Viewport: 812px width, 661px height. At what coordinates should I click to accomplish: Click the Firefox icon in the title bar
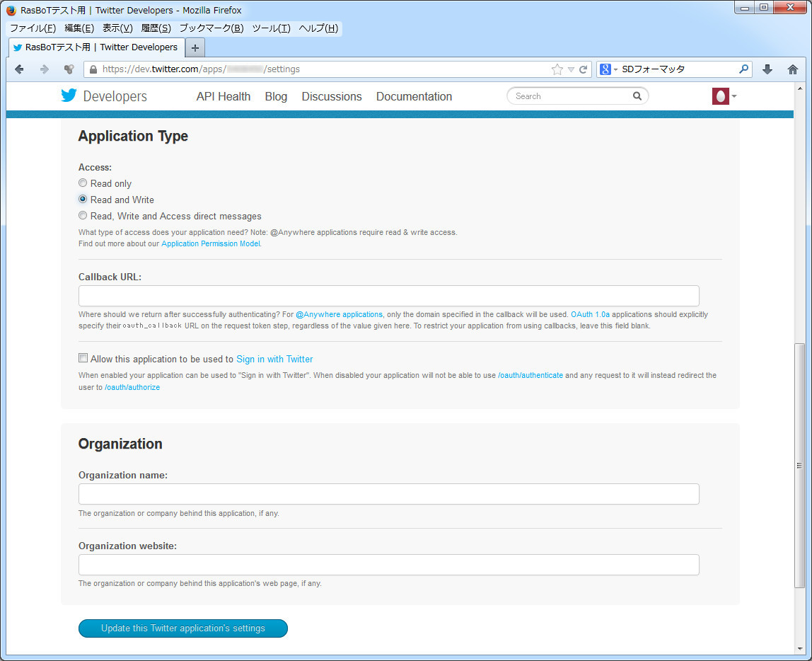tap(11, 10)
